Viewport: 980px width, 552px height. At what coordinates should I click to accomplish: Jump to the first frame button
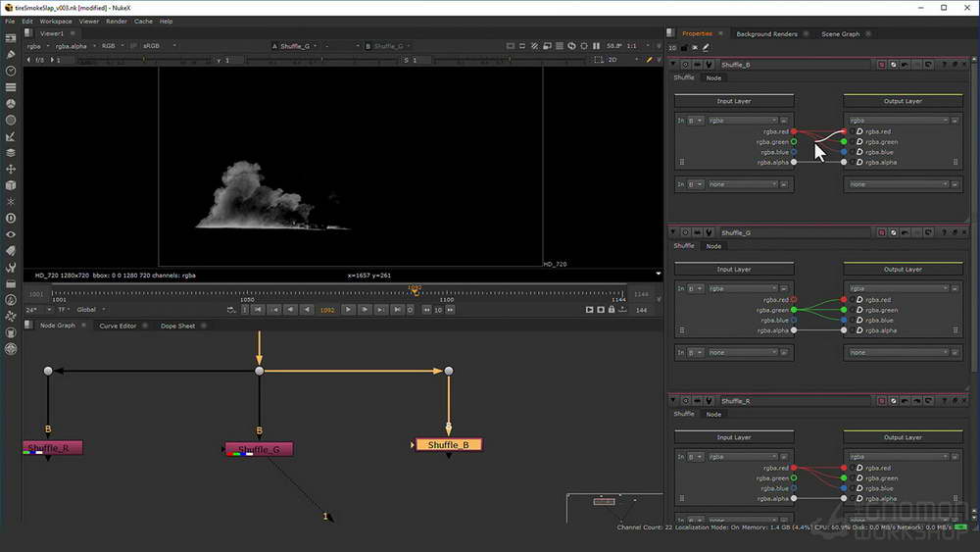[x=258, y=310]
